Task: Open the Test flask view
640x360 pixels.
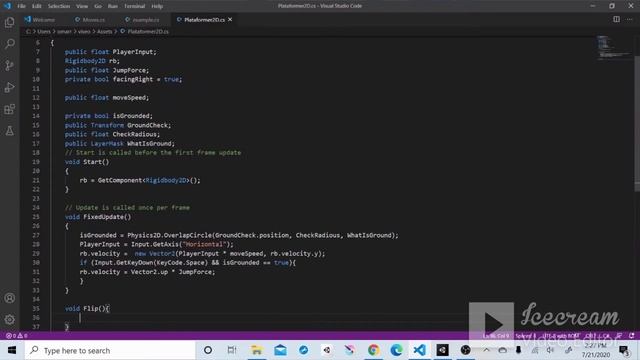Action: click(x=9, y=131)
